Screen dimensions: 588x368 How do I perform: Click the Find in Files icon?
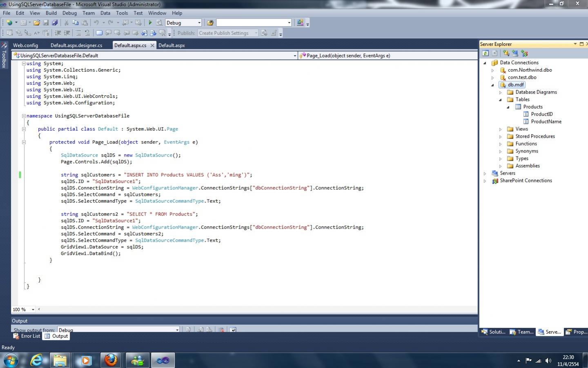pos(210,23)
